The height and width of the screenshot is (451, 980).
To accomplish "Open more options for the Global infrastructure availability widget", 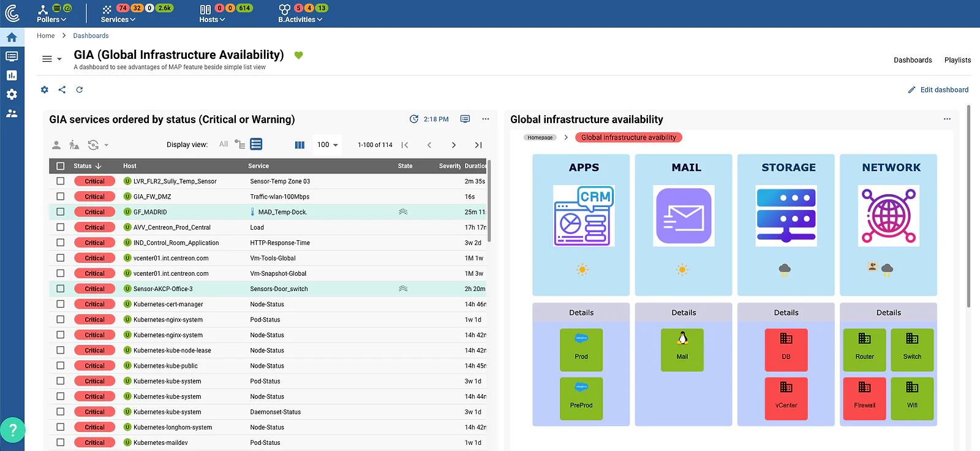I will click(947, 119).
